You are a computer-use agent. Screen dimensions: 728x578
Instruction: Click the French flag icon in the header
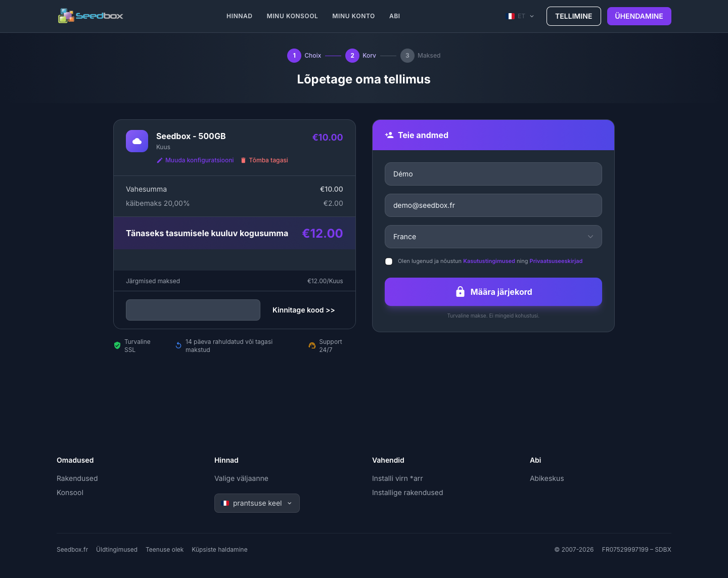(x=511, y=16)
